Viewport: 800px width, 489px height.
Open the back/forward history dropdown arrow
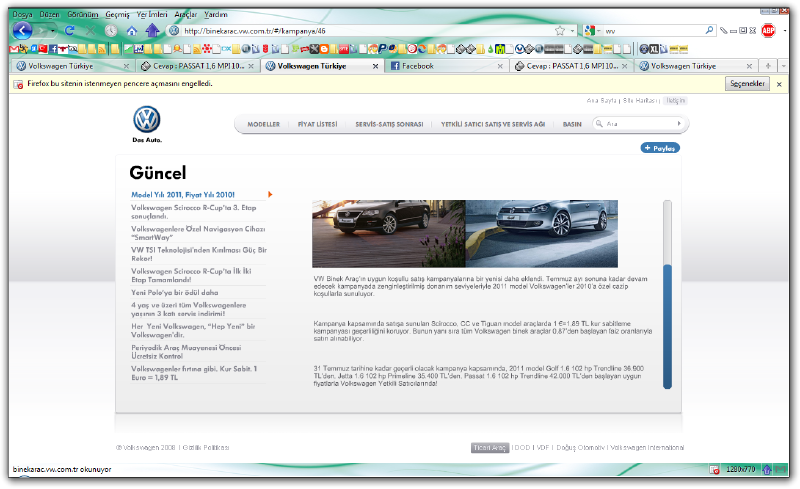click(x=53, y=31)
